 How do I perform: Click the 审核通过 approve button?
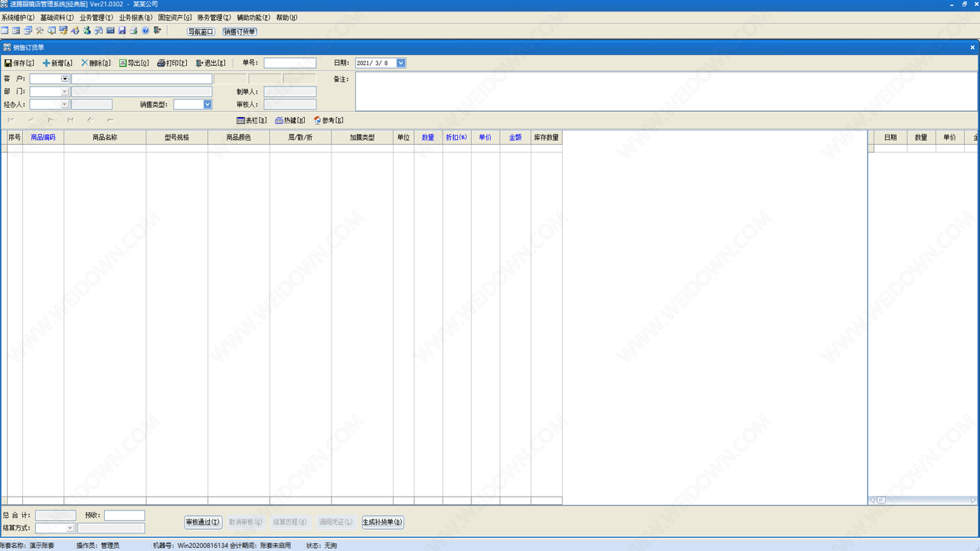pos(203,522)
